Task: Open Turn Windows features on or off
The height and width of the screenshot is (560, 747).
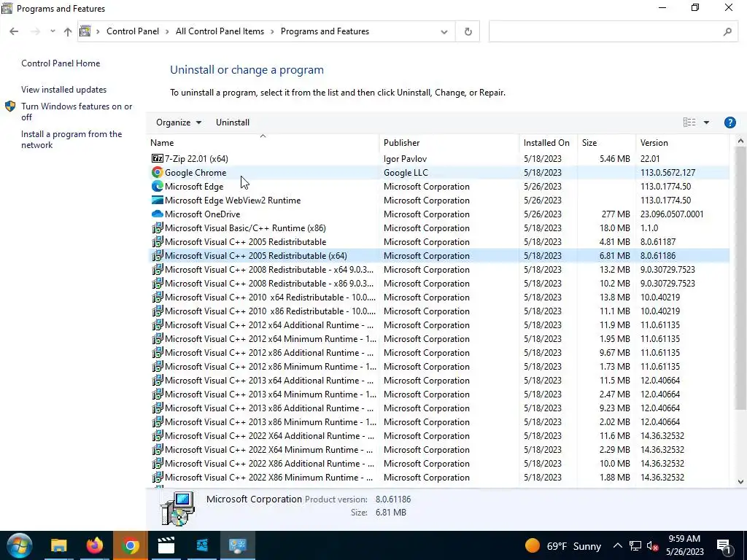Action: (77, 112)
